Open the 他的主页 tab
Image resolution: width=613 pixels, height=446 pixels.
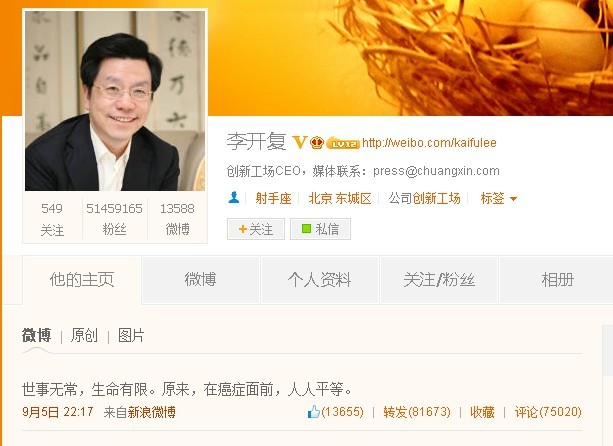tap(82, 280)
